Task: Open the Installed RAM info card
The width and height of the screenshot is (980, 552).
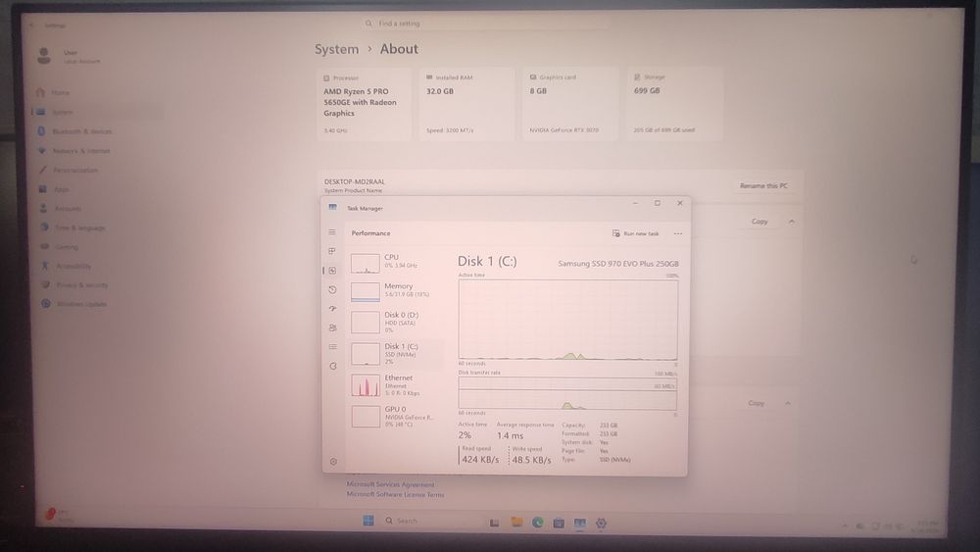Action: point(466,104)
